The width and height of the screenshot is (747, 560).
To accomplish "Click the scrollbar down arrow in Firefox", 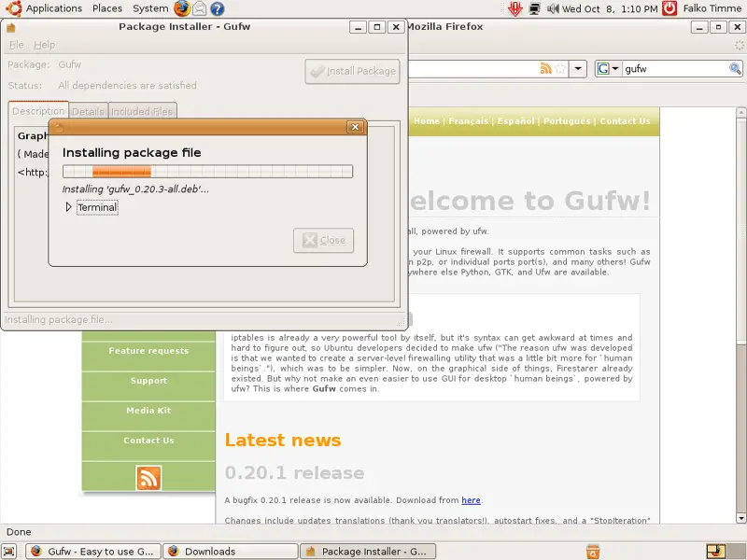I will 740,518.
